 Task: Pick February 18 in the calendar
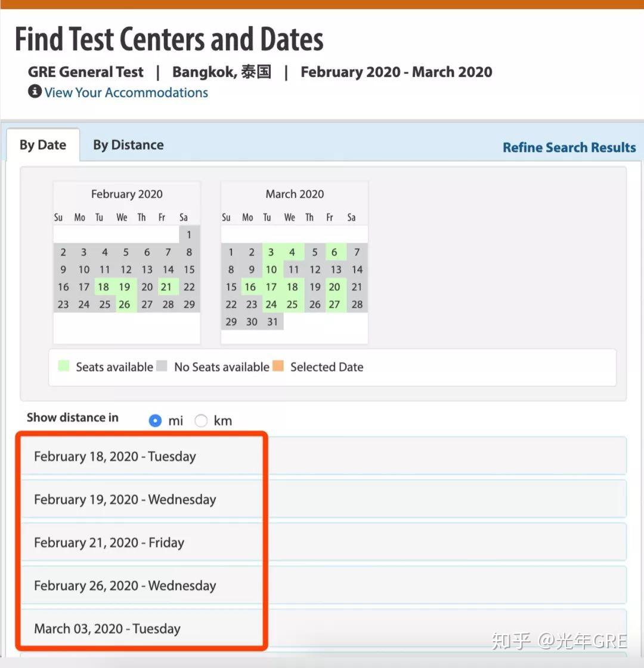104,287
